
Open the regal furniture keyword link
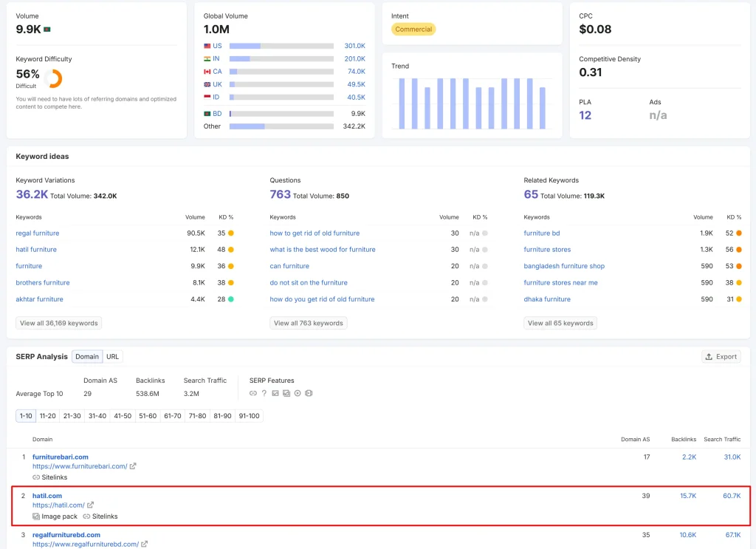tap(38, 233)
